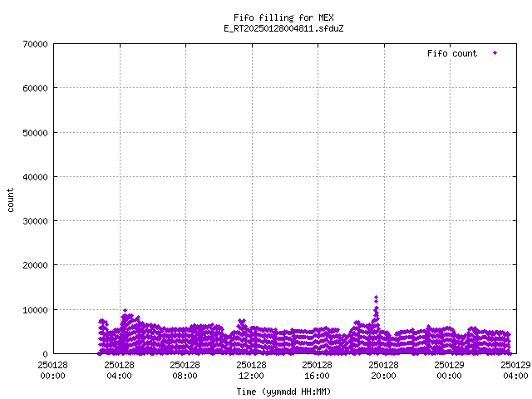
Task: Click the data peak near 10000 after 04:00
Action: (x=126, y=310)
